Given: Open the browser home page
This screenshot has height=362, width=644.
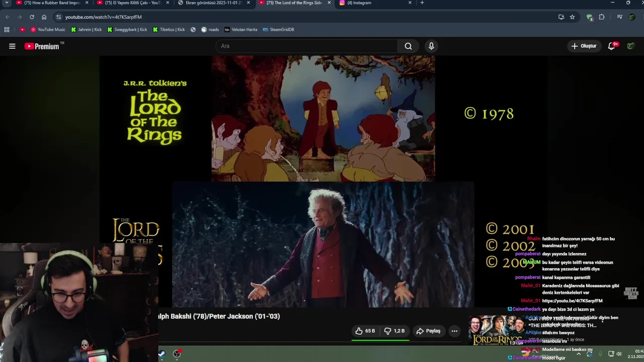Looking at the screenshot, I should coord(44,17).
